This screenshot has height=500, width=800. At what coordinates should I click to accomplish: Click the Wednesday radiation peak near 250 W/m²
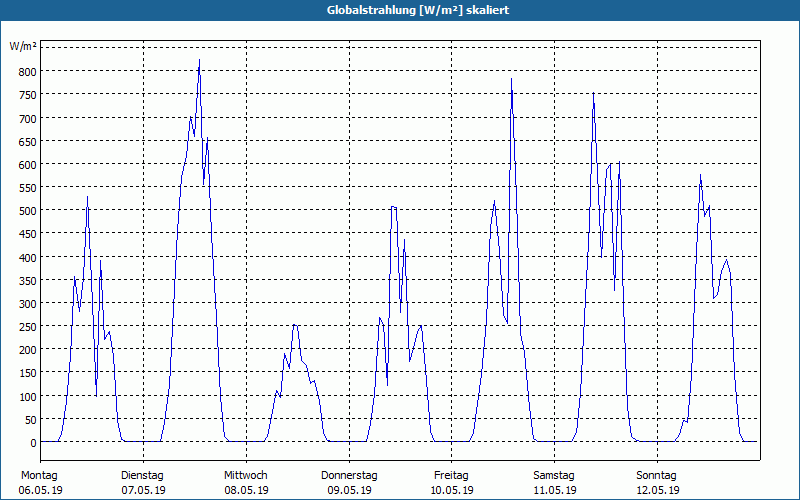tap(295, 325)
